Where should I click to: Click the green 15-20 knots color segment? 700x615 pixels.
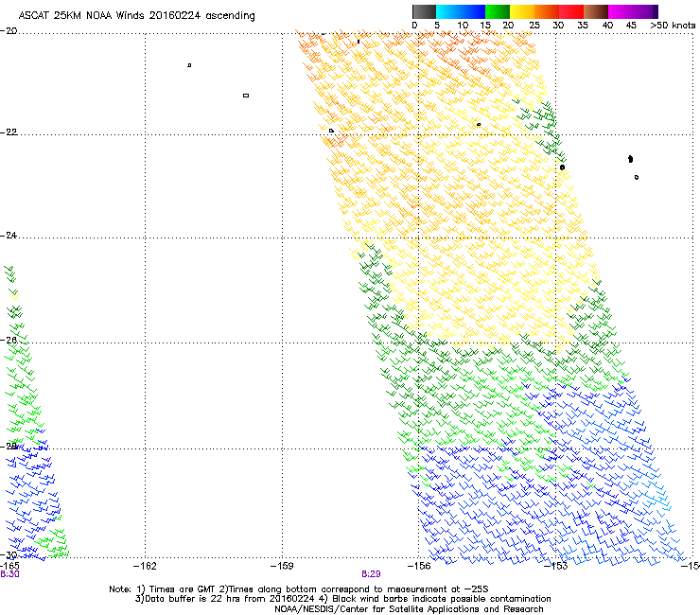498,11
